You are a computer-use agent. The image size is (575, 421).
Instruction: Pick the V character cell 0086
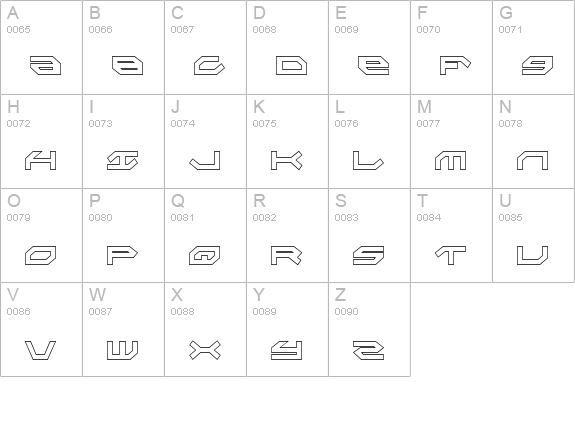click(41, 329)
